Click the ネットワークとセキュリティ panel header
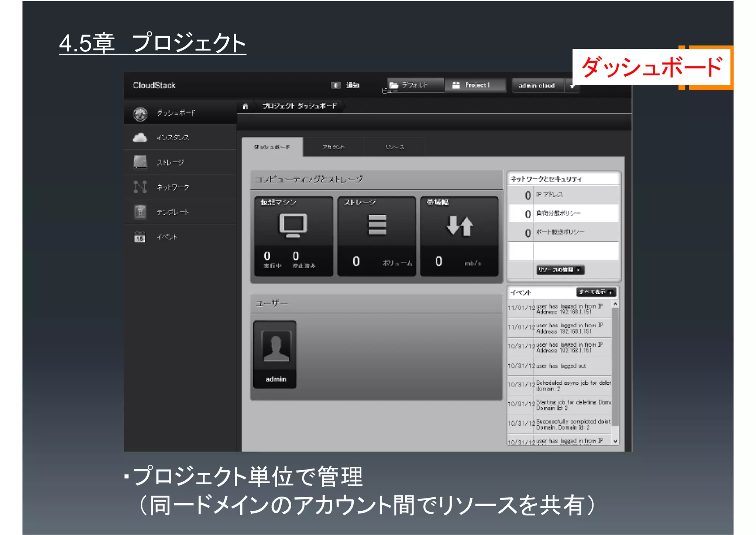 pyautogui.click(x=563, y=179)
